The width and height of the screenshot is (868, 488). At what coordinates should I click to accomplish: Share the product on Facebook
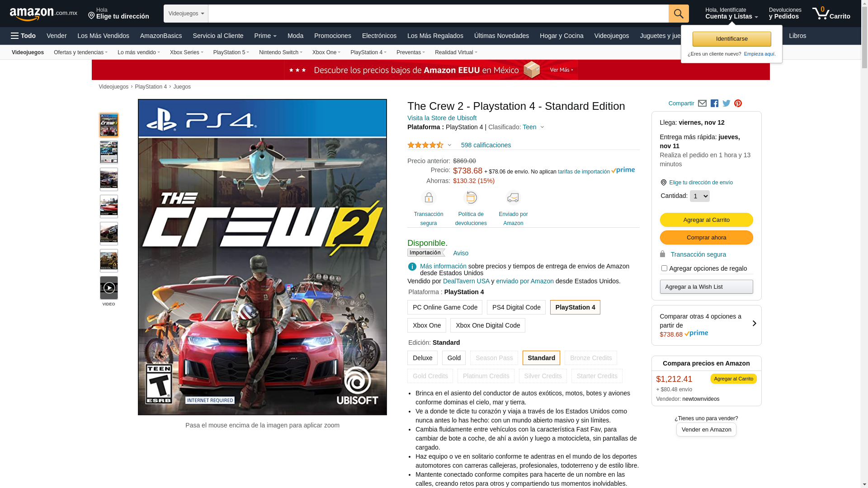pyautogui.click(x=714, y=103)
